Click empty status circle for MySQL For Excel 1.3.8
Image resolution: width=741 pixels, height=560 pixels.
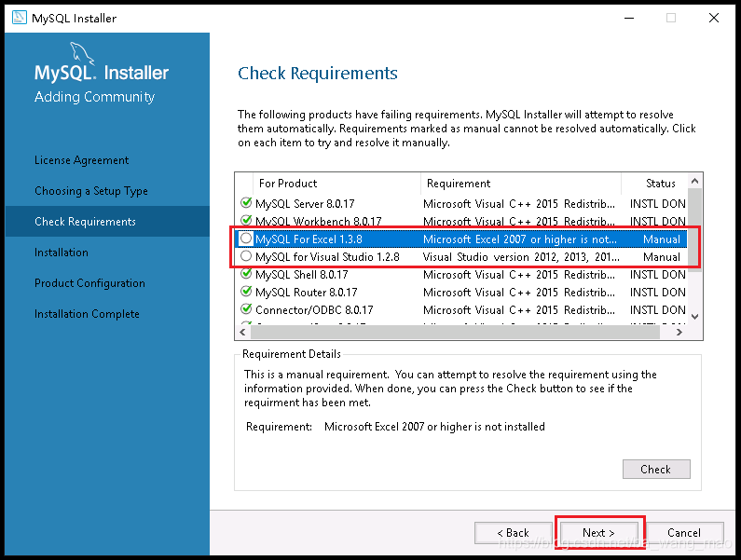[x=246, y=239]
